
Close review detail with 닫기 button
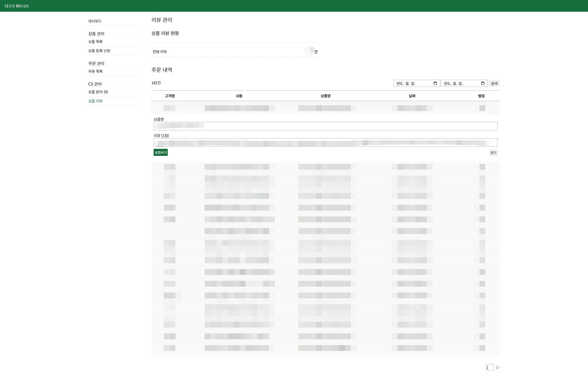click(x=493, y=153)
